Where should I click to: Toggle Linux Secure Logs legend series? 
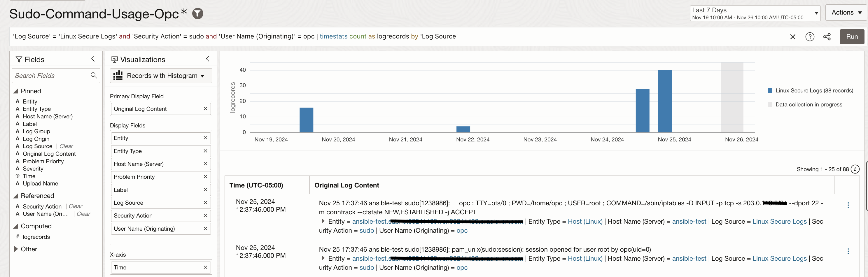pyautogui.click(x=810, y=91)
